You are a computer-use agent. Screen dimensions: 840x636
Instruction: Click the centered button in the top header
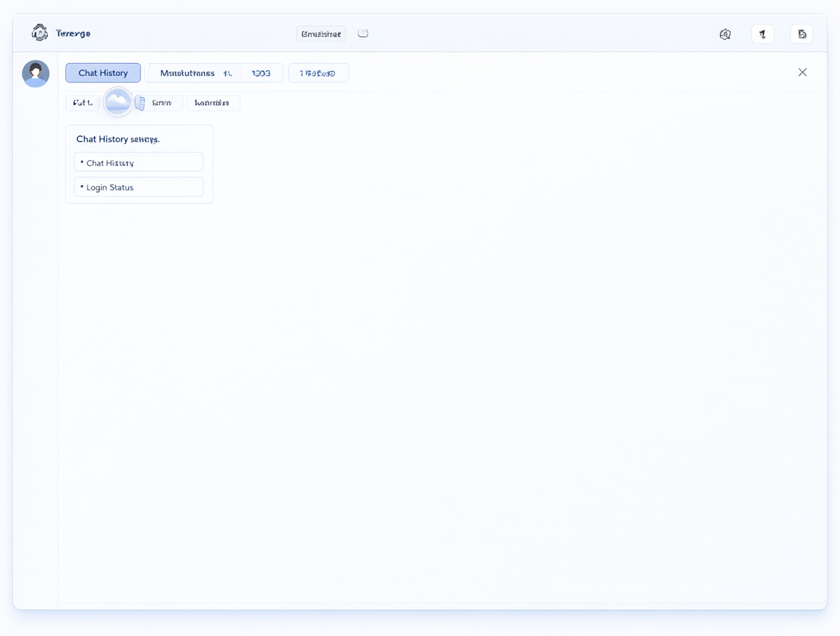click(x=321, y=34)
